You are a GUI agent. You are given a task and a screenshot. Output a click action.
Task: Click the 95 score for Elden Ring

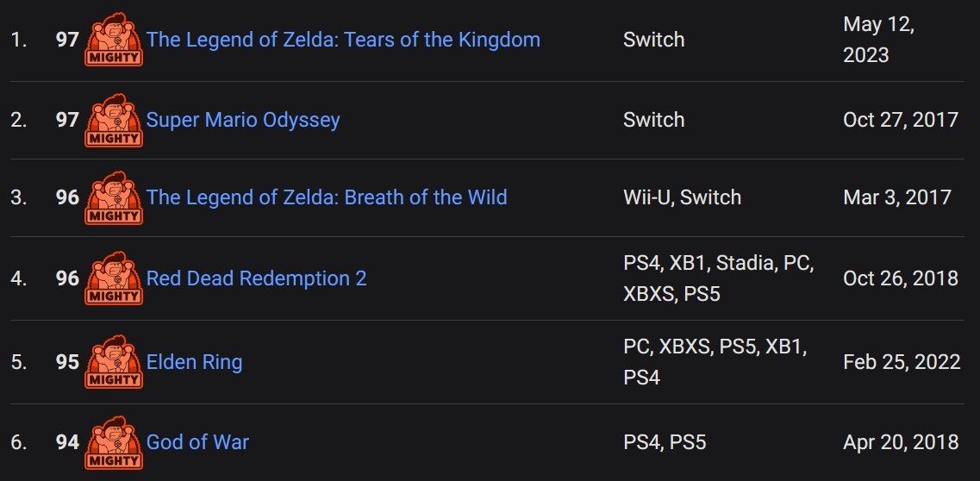[67, 362]
